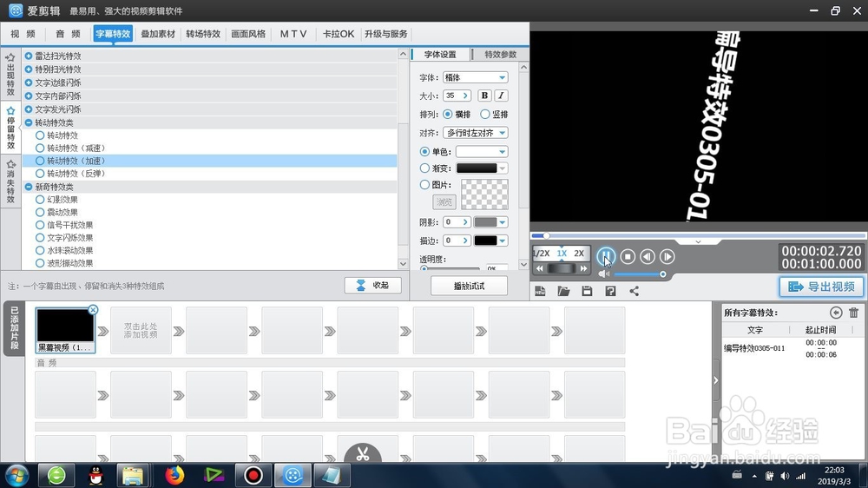Expand 特别扫光特效 category

coord(29,69)
